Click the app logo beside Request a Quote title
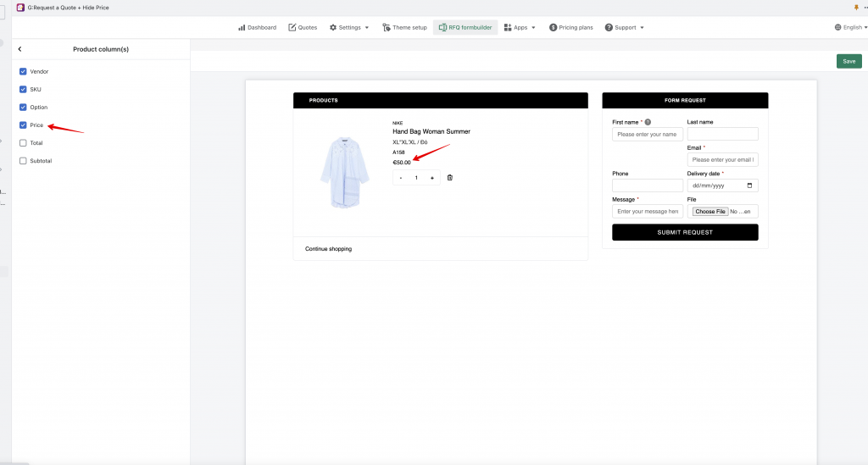 tap(20, 8)
